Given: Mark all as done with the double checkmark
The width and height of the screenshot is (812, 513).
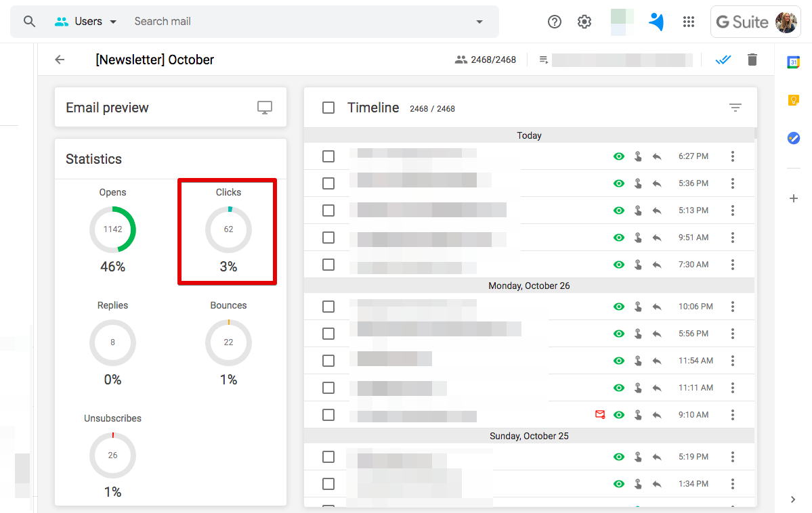Looking at the screenshot, I should (723, 60).
